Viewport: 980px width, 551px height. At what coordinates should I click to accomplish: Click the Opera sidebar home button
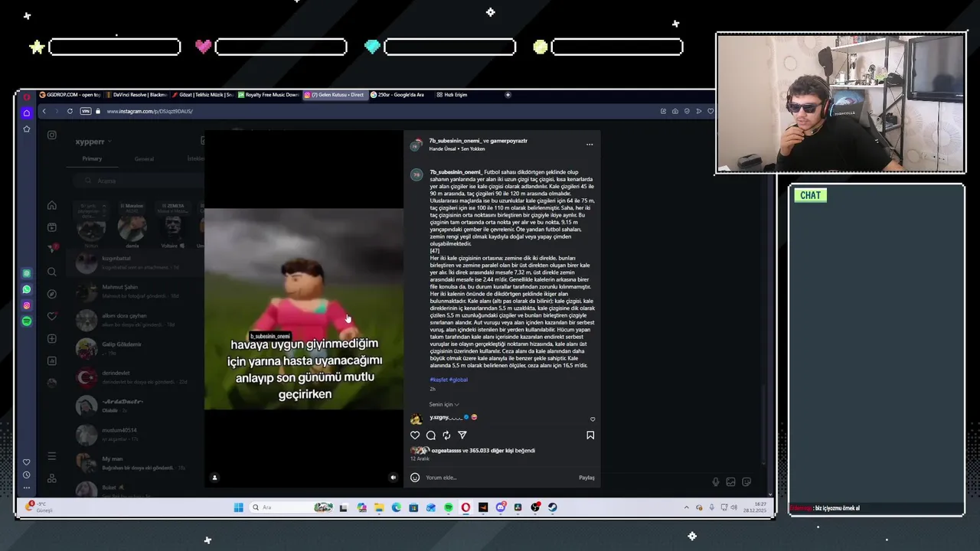pyautogui.click(x=27, y=112)
